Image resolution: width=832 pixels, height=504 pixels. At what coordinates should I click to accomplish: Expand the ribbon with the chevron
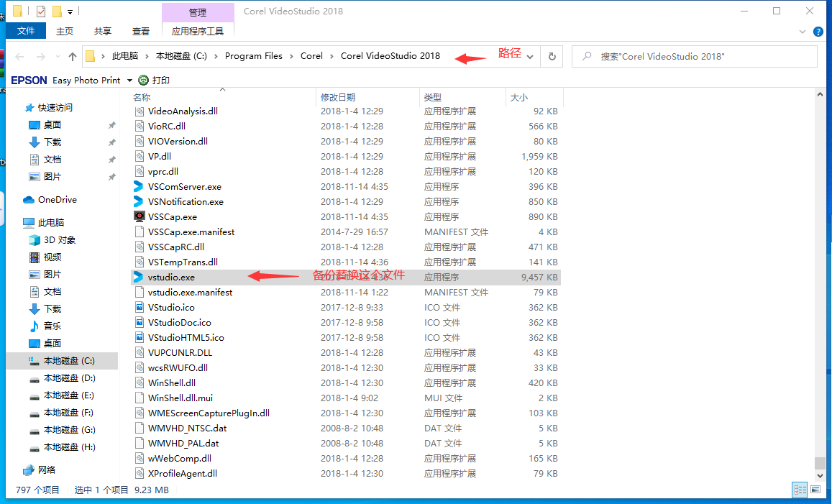point(803,32)
